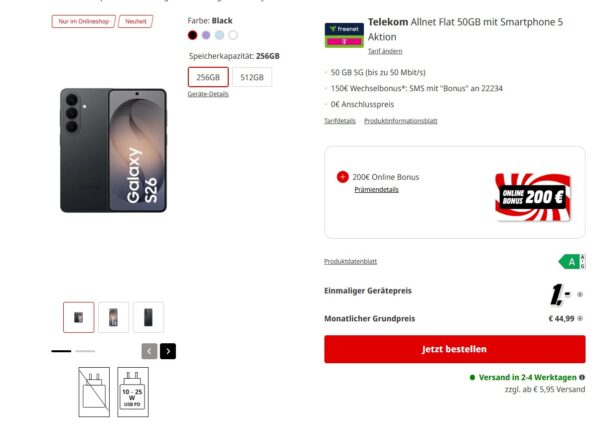Click the info icon beside monthly price

(x=580, y=318)
